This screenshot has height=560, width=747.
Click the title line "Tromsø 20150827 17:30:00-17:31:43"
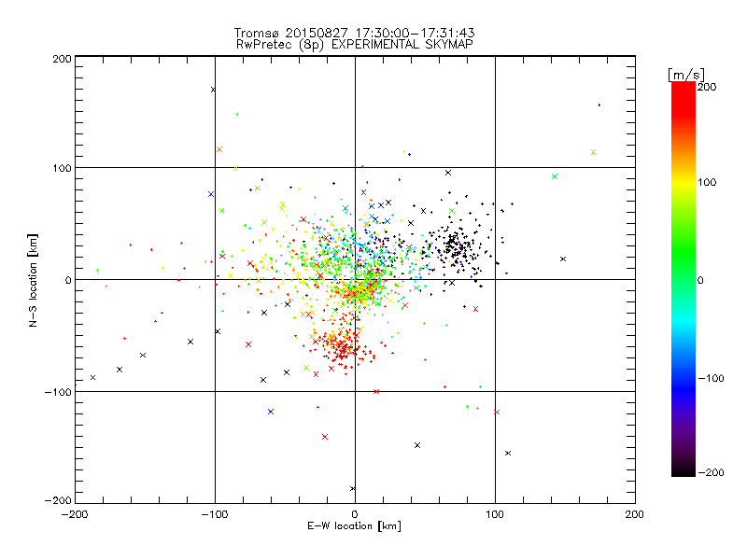[354, 33]
